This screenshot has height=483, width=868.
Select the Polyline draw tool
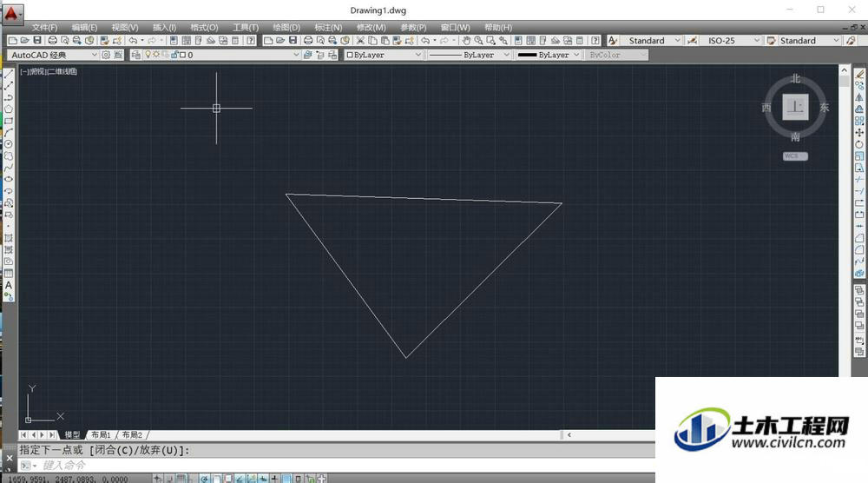tap(9, 97)
